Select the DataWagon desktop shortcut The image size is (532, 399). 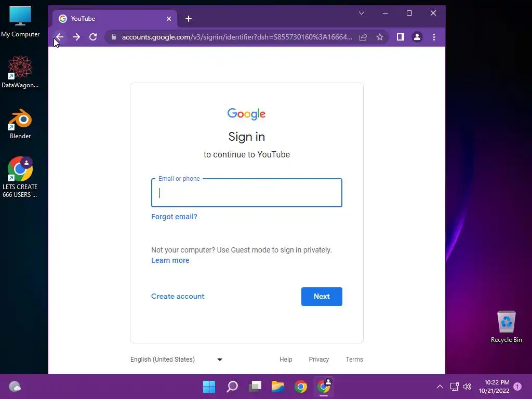point(20,72)
